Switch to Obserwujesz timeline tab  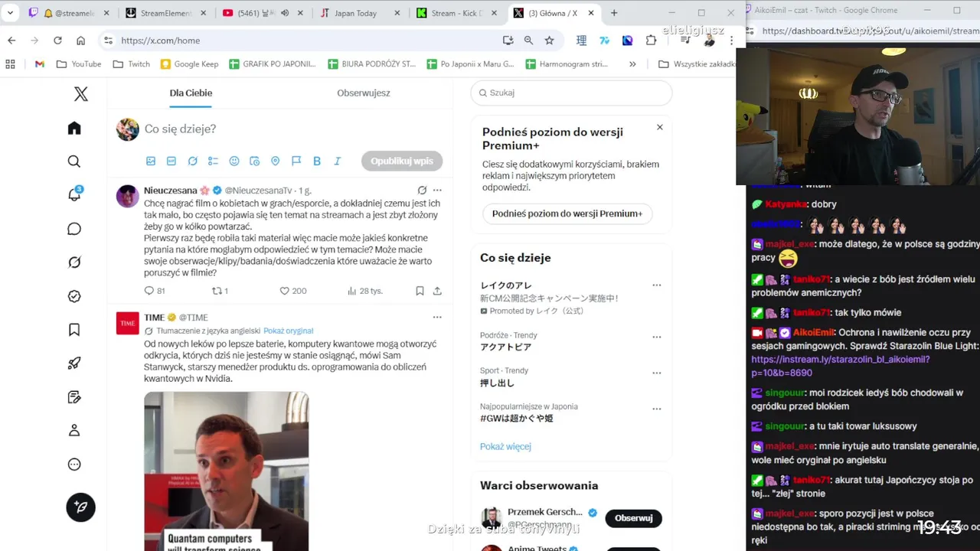pos(364,93)
